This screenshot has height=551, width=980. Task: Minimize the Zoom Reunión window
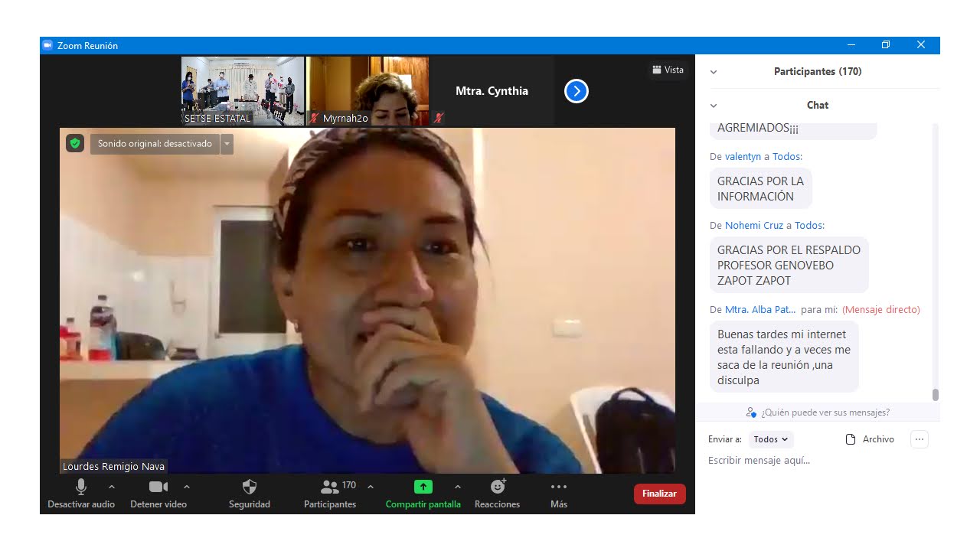click(851, 45)
